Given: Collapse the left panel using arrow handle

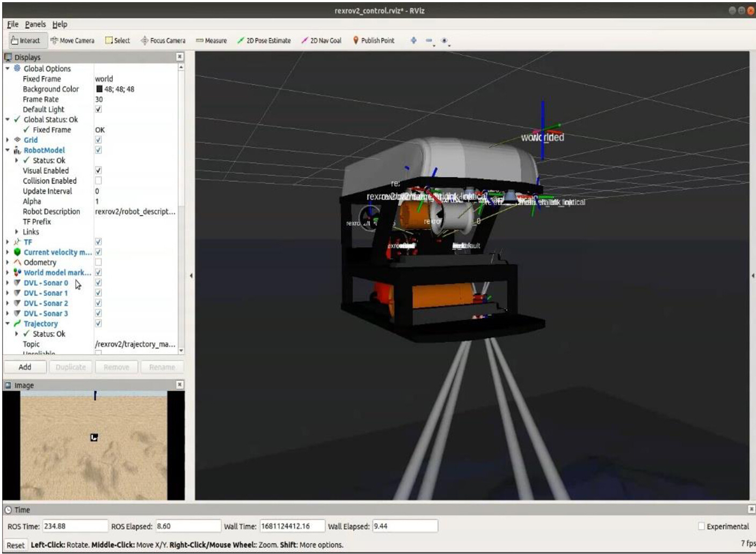Looking at the screenshot, I should pos(191,275).
